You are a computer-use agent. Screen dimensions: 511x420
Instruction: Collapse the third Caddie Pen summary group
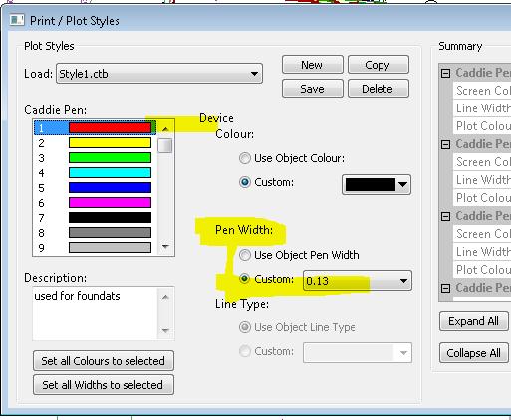pos(445,216)
